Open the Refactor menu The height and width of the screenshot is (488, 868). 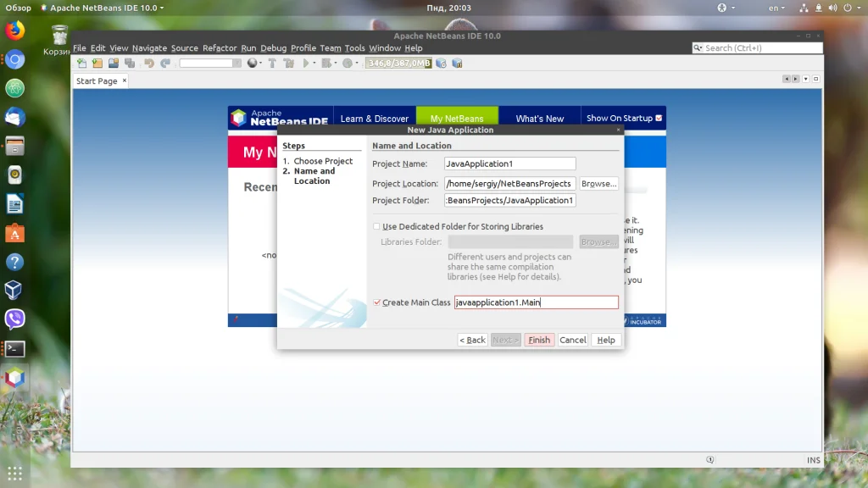220,48
